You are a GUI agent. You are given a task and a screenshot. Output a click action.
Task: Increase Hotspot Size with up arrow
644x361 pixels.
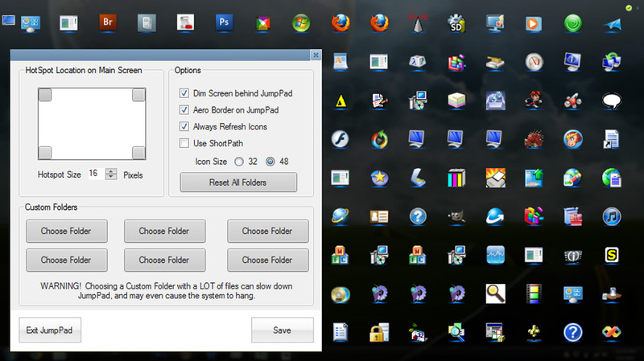111,171
